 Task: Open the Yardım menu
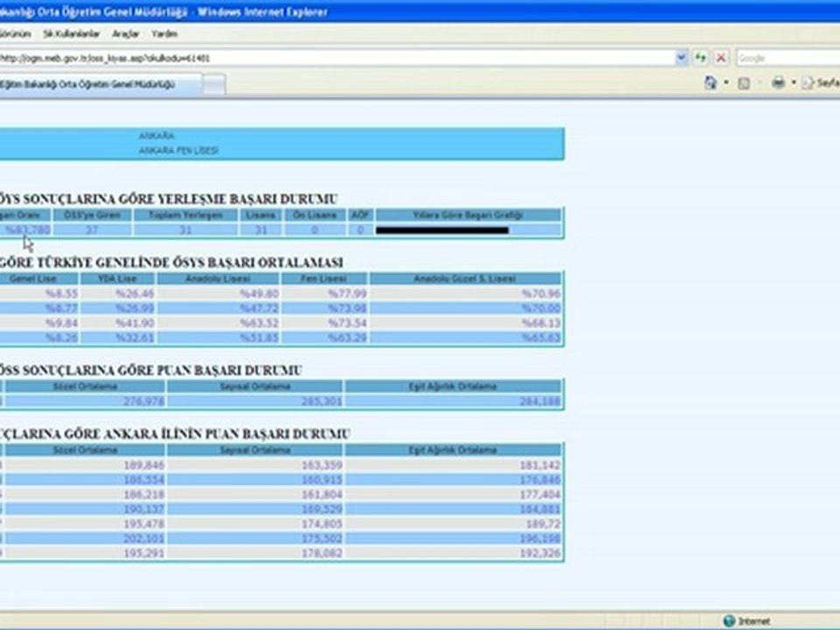(164, 34)
